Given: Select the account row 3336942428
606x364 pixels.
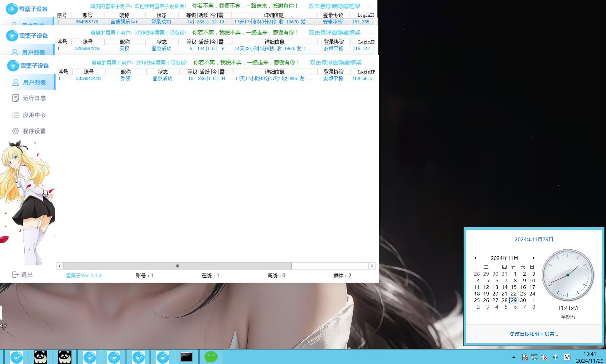Looking at the screenshot, I should point(216,78).
